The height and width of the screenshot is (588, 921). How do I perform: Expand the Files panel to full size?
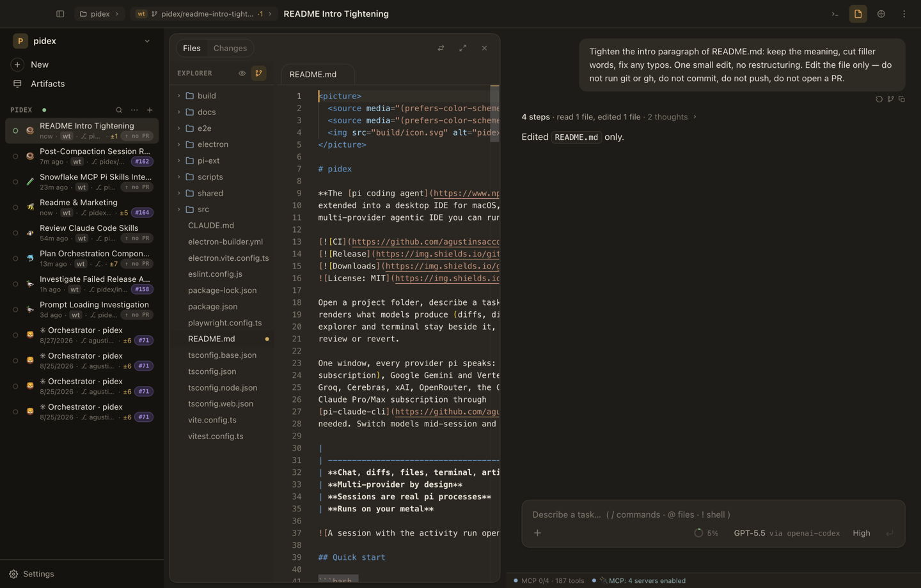pyautogui.click(x=462, y=48)
